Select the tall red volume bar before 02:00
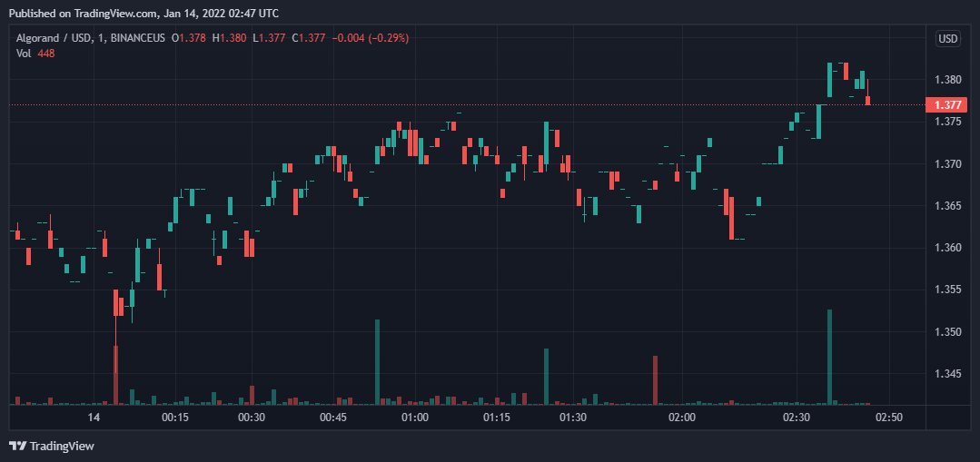This screenshot has height=462, width=980. coord(655,379)
